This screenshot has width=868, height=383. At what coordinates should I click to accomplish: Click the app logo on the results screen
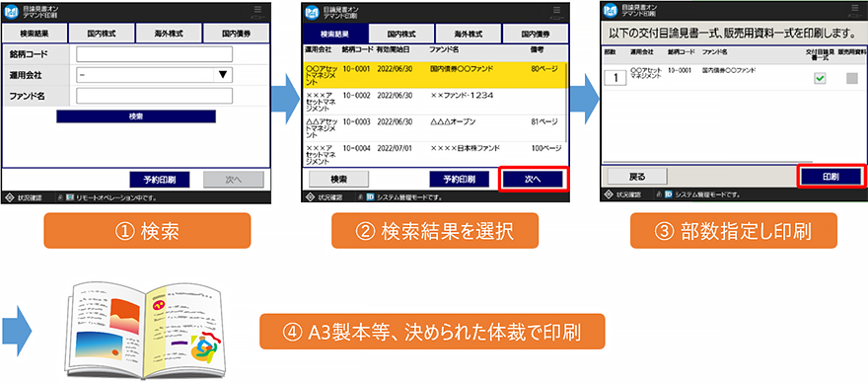coord(313,13)
